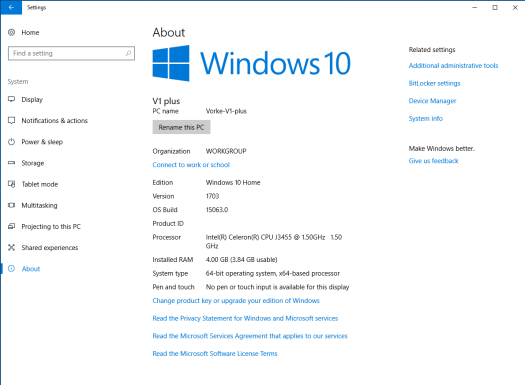Viewport: 525px width, 385px height.
Task: Click OS Build value 15063.0
Action: 217,210
